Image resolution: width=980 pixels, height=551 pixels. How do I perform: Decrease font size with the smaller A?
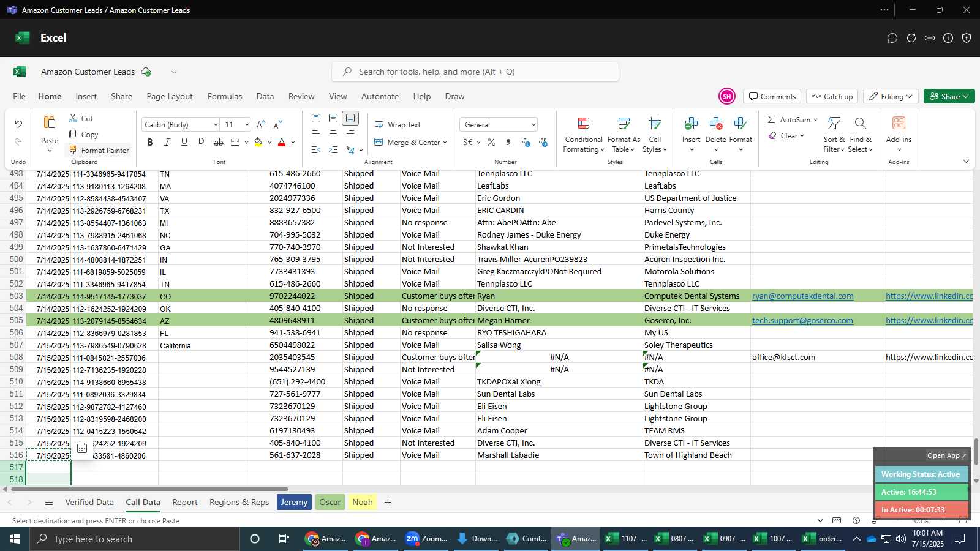point(278,124)
